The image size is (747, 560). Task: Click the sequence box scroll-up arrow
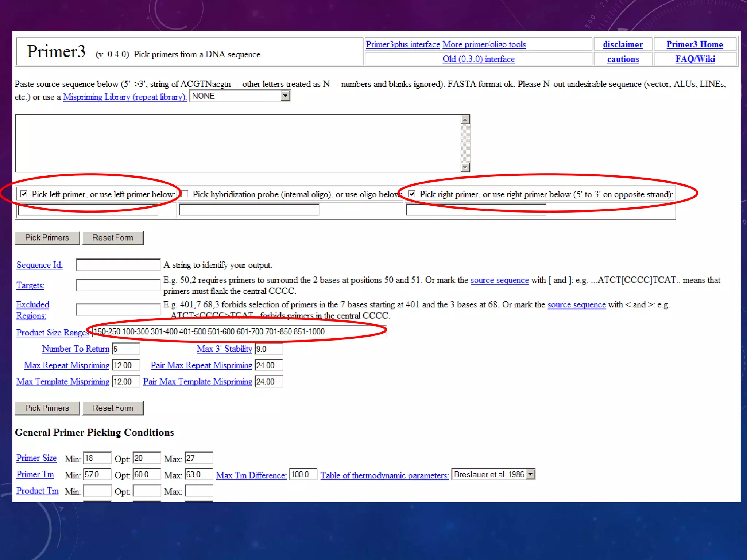pos(465,120)
